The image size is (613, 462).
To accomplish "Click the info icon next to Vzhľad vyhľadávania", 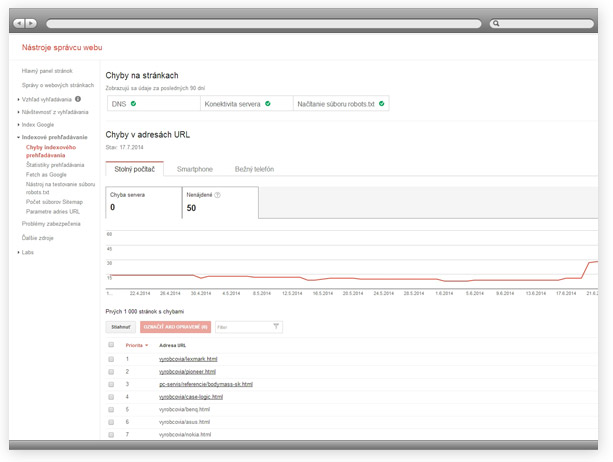I will tap(78, 99).
